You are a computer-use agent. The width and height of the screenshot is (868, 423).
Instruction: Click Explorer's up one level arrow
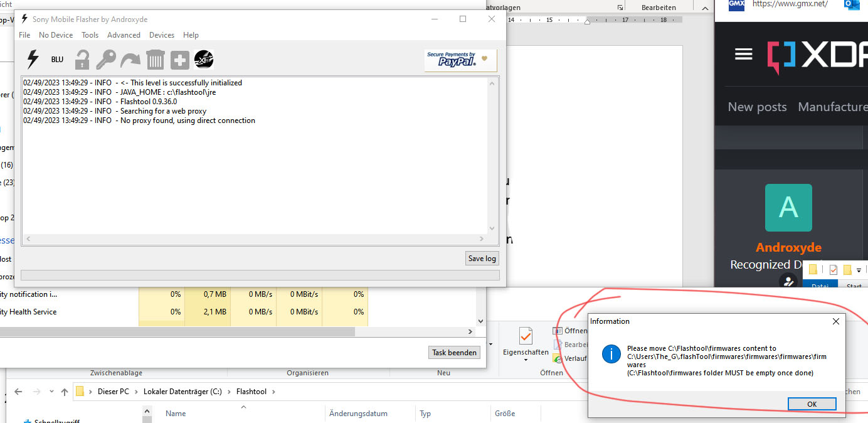point(64,392)
